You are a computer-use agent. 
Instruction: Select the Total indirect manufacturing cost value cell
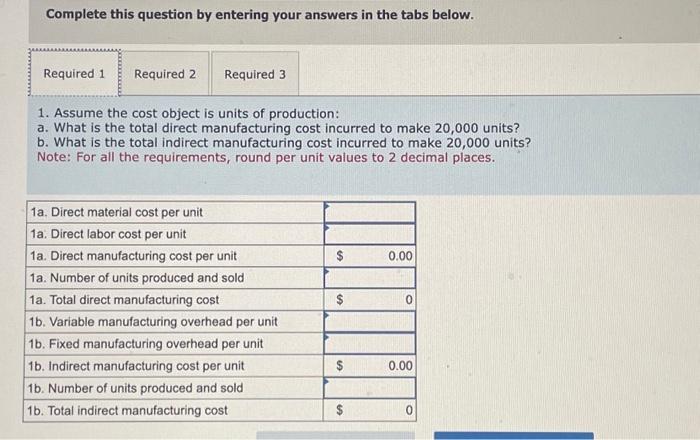point(370,410)
